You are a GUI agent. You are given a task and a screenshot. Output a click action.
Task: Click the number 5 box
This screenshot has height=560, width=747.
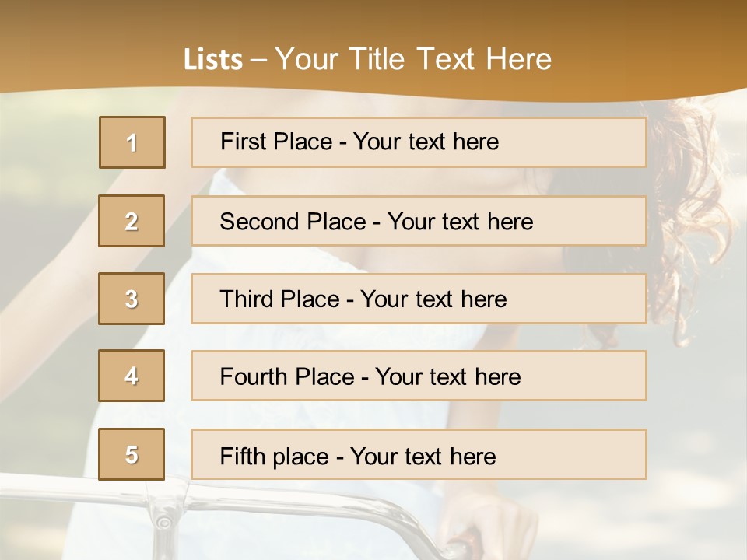click(x=132, y=454)
